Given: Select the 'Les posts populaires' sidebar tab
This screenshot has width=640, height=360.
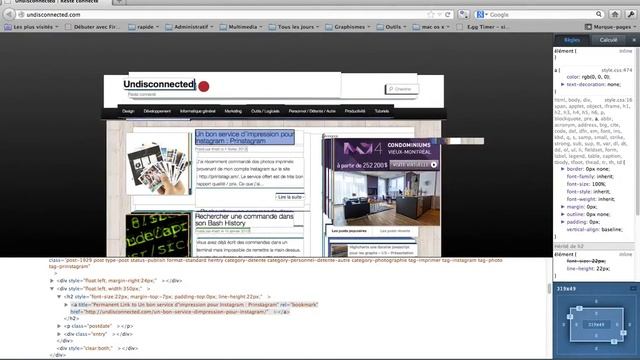Looking at the screenshot, I should (349, 231).
